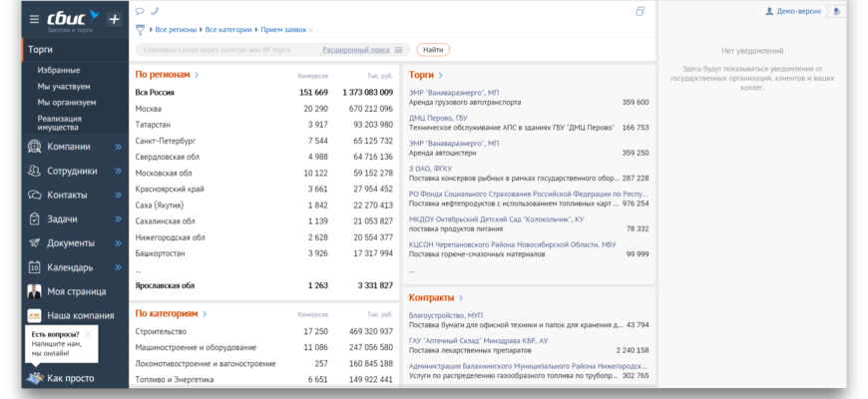Click the Есть вопросы online chat bubble
The width and height of the screenshot is (868, 399).
coord(61,344)
